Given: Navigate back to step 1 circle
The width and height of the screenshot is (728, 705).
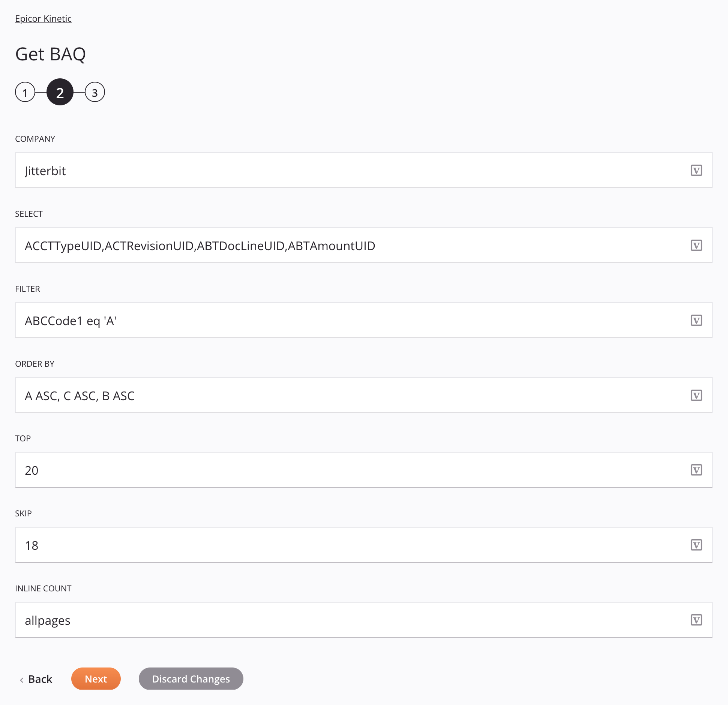Looking at the screenshot, I should 25,91.
